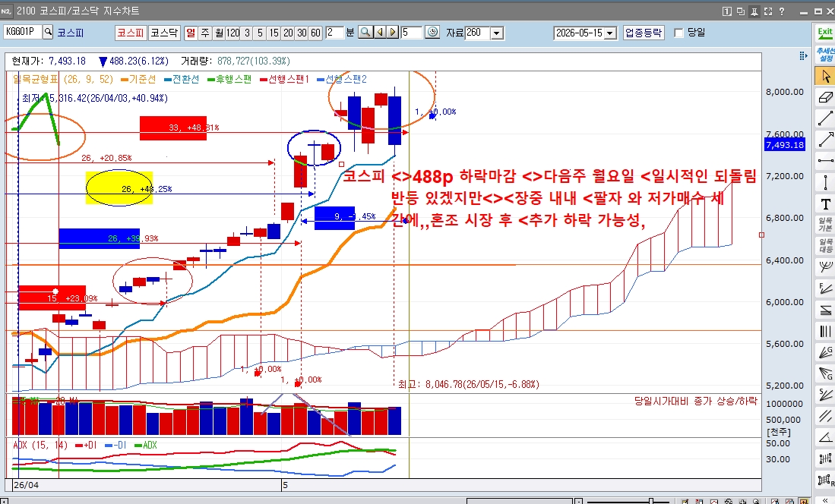
Task: Click the KGG01P symbol code field
Action: 23,32
